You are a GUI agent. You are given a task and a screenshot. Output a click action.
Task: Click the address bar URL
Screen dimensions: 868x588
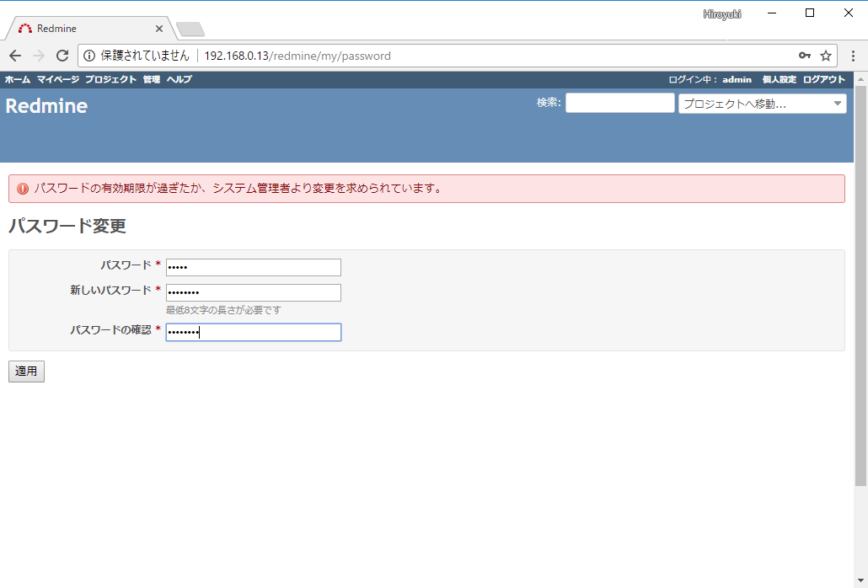(297, 56)
